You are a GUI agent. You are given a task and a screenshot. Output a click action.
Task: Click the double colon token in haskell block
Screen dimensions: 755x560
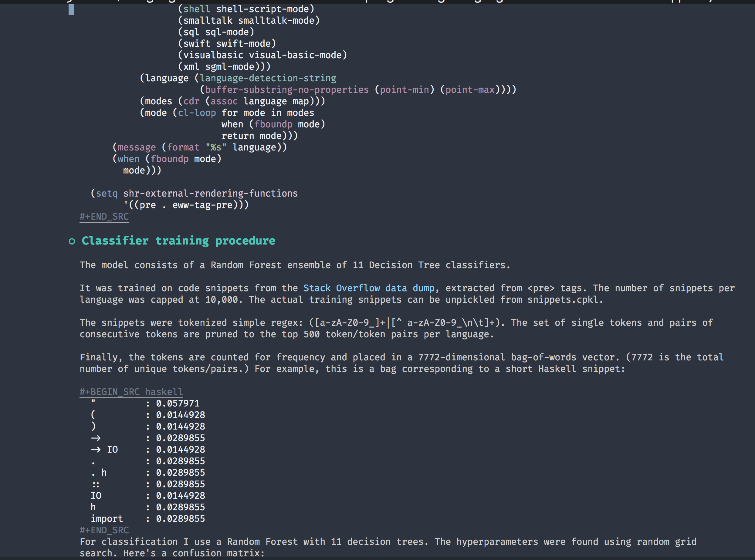(x=96, y=484)
